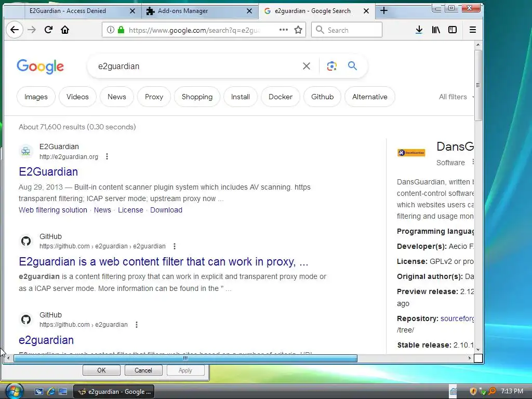Open the Web filtering solution sitelink
This screenshot has width=532, height=399.
53,210
